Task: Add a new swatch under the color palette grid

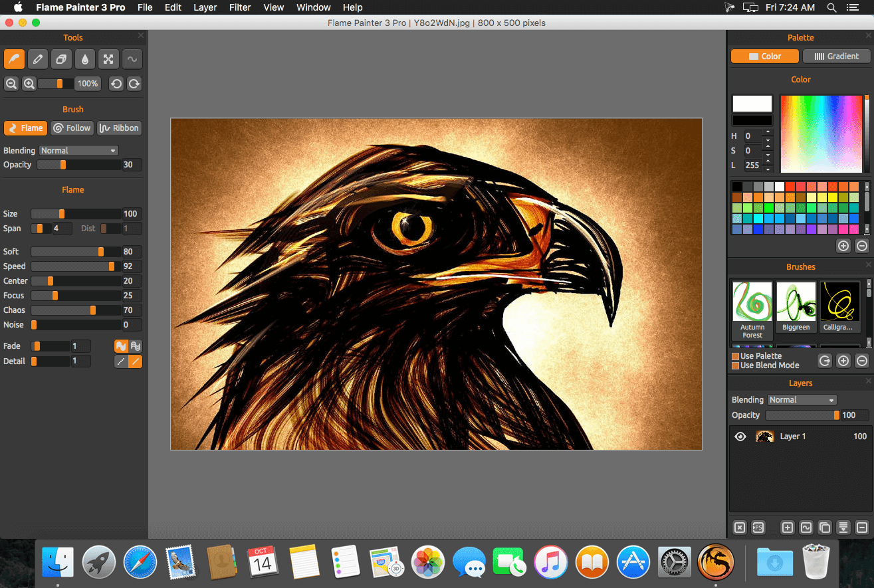Action: pos(843,246)
